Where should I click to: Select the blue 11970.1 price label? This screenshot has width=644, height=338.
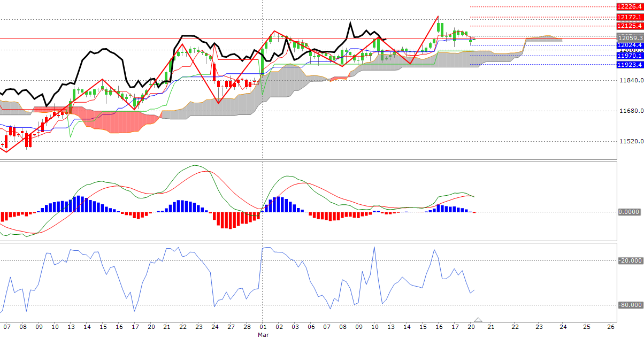click(x=630, y=56)
